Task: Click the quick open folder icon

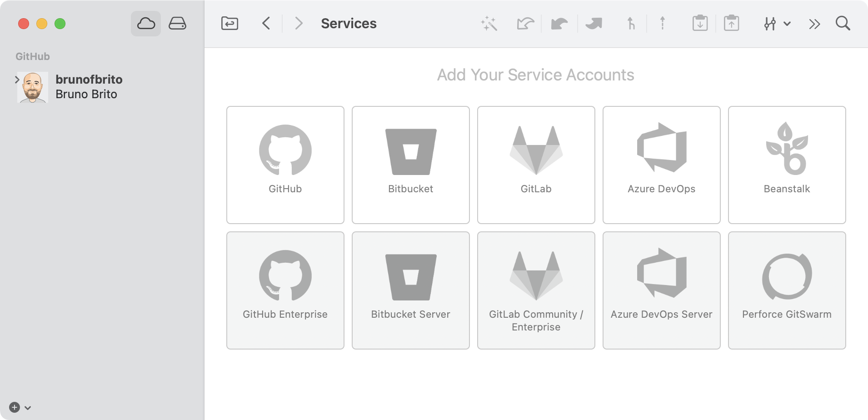Action: click(229, 24)
